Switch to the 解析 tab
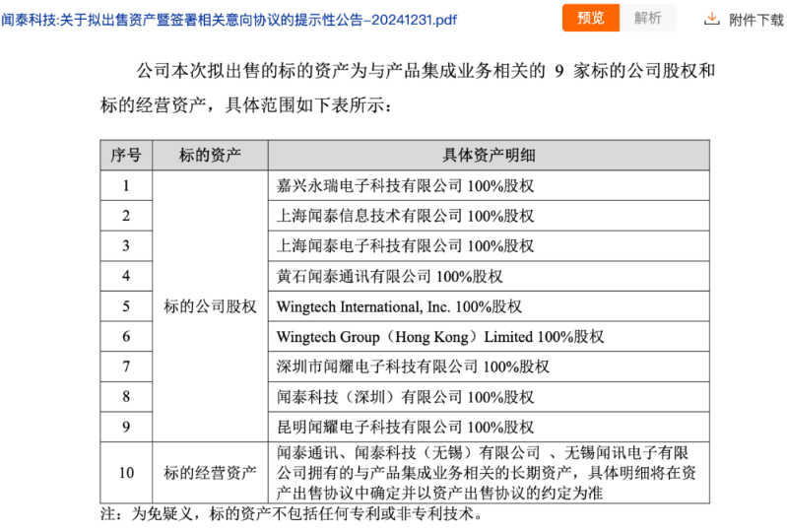This screenshot has height=532, width=787. (647, 19)
